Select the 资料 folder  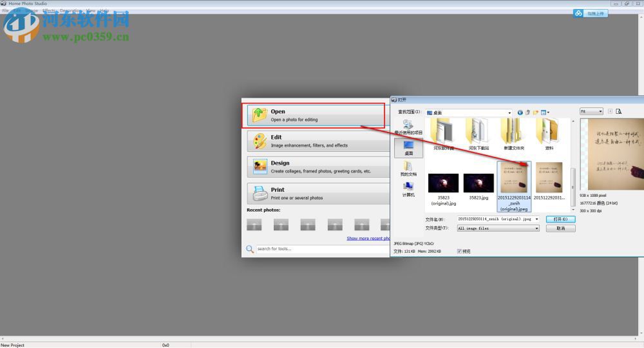549,134
